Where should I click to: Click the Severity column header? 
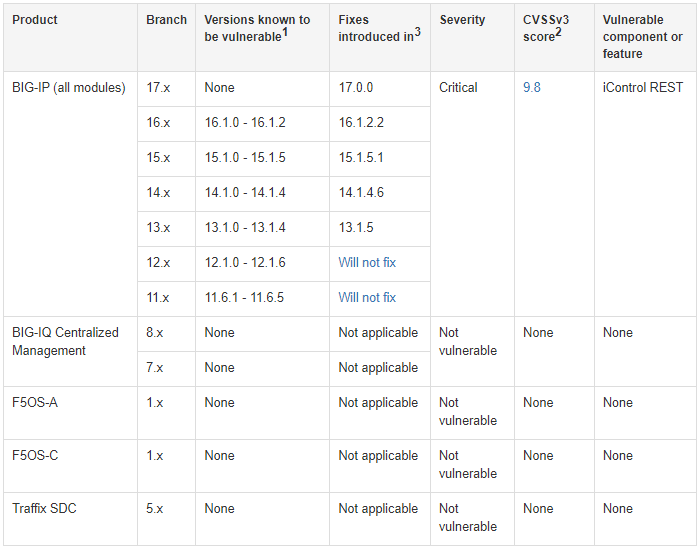point(462,20)
